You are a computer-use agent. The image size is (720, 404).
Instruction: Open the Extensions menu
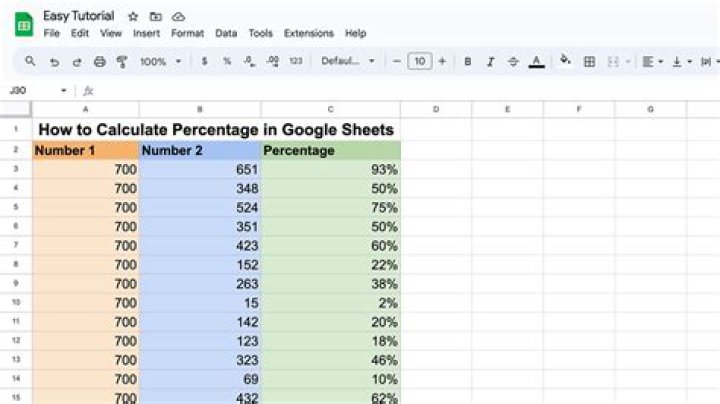point(309,33)
